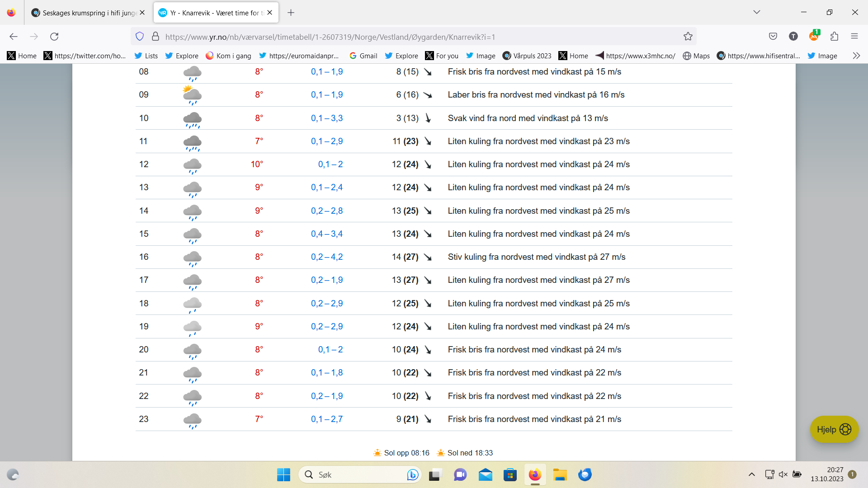The height and width of the screenshot is (488, 868).
Task: Click the weather icon for hour 09
Action: [192, 95]
